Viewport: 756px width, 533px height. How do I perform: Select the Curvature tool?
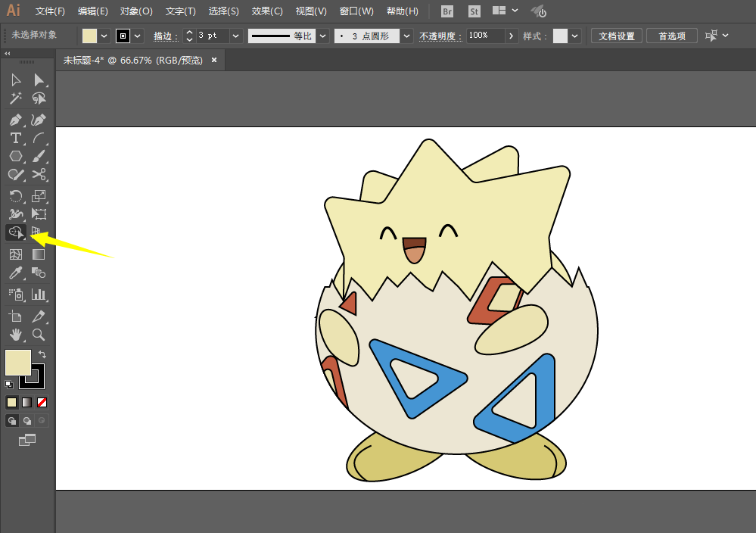(39, 120)
